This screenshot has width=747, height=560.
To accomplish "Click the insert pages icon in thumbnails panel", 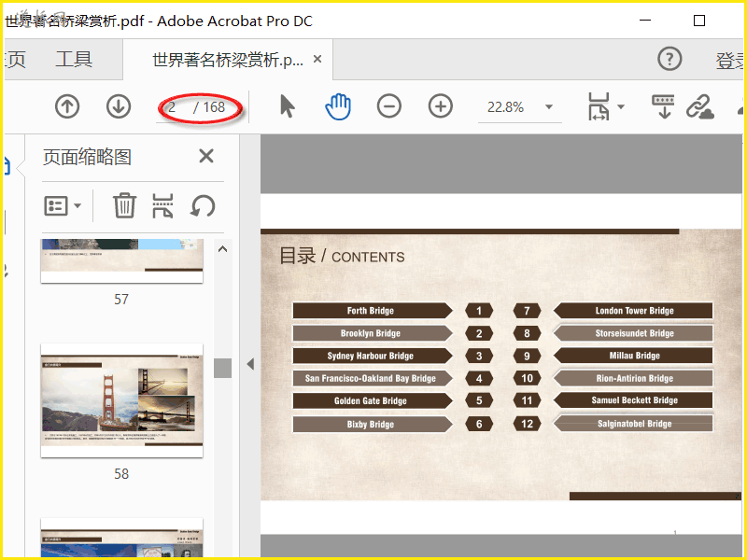I will [162, 205].
